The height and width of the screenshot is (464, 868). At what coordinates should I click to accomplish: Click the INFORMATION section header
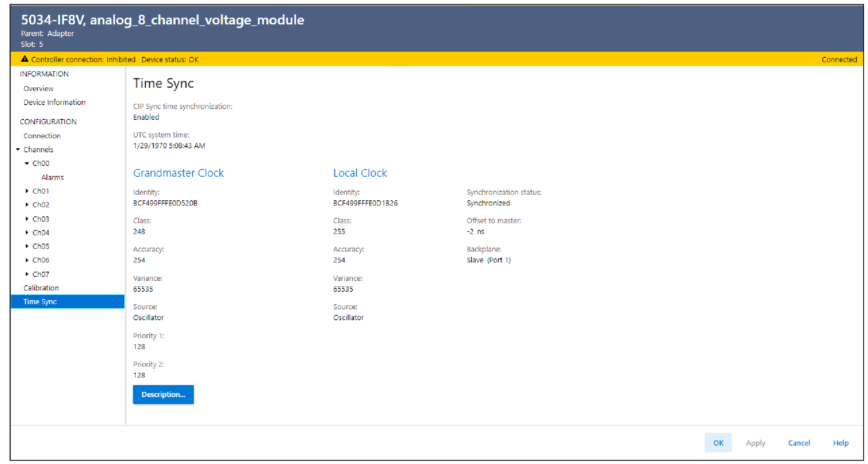pos(44,74)
